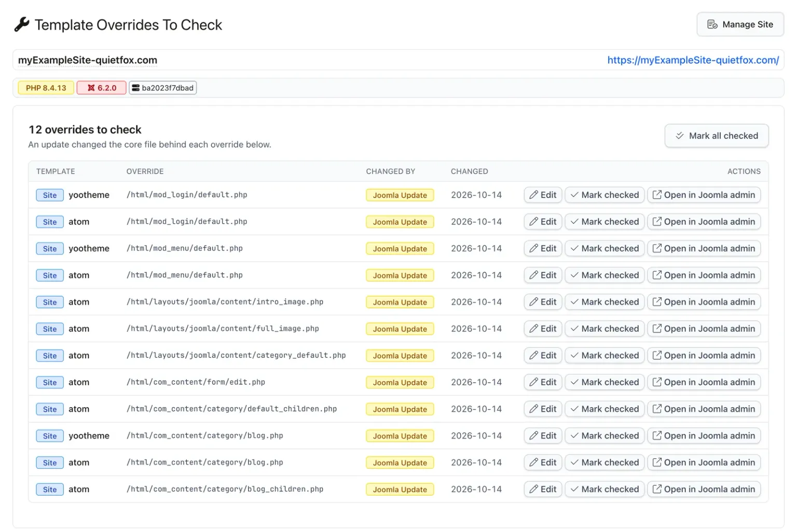Mark intro_image.php override as checked

(604, 302)
